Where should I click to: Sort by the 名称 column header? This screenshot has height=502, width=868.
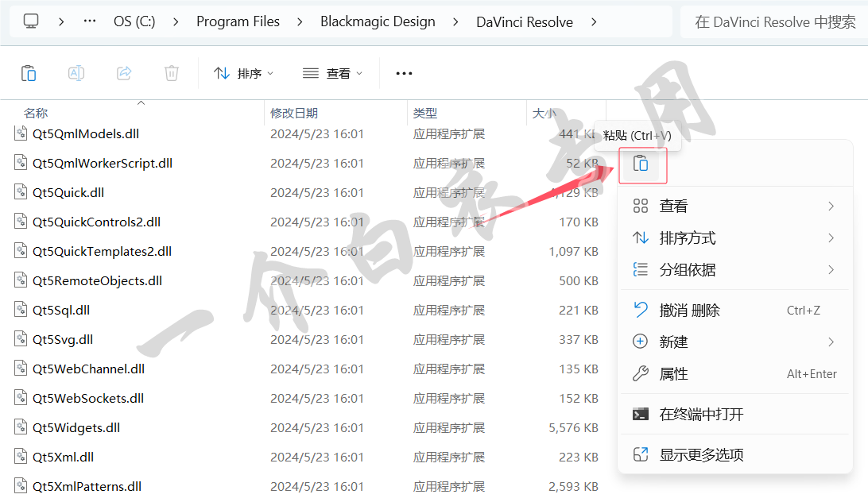(x=36, y=114)
